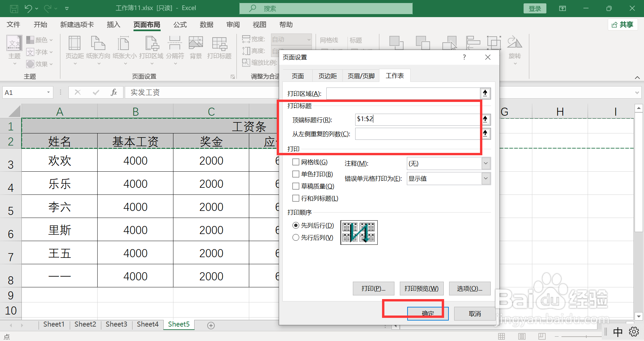Enable the Draft quality (草稿质量) checkbox
Image resolution: width=644 pixels, height=341 pixels.
click(296, 186)
